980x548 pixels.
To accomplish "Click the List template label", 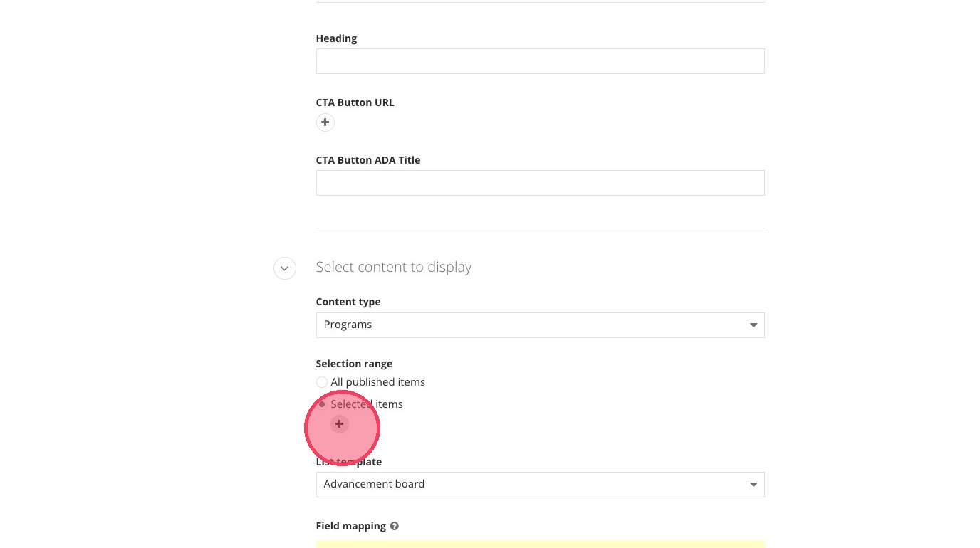I will 349,462.
